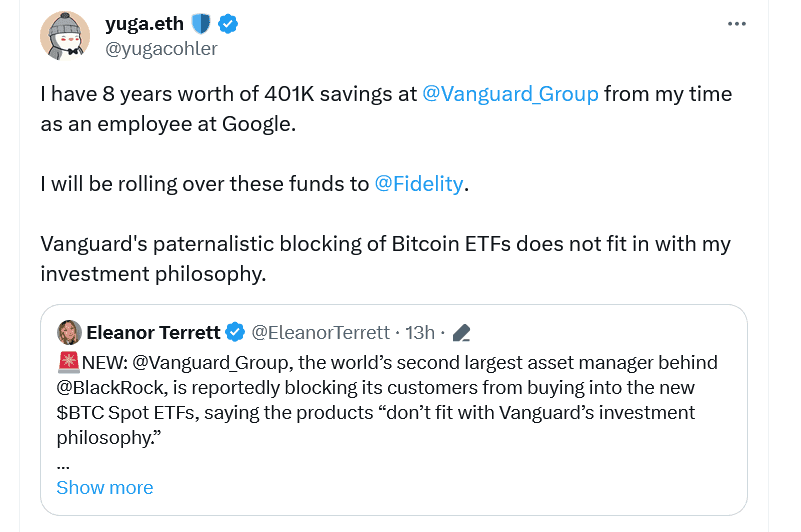
Task: Open @Vanguard_Group mention in main tweet
Action: [510, 94]
